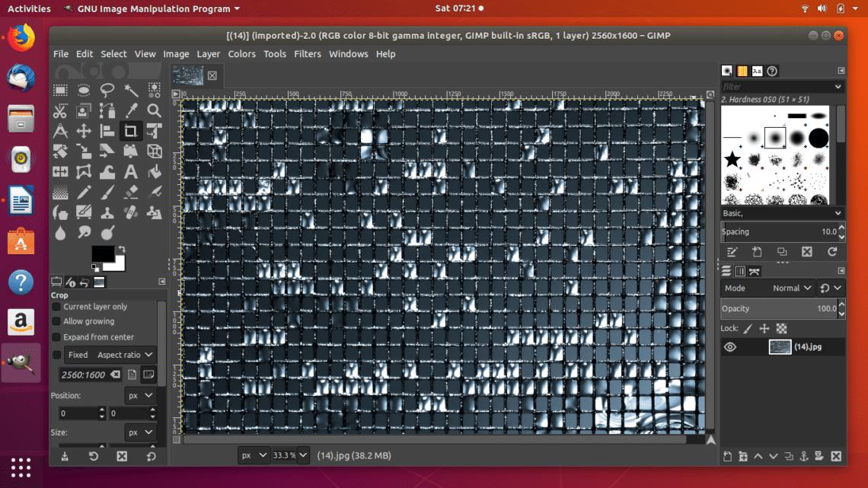Select the Text tool
The height and width of the screenshot is (488, 868).
point(131,171)
